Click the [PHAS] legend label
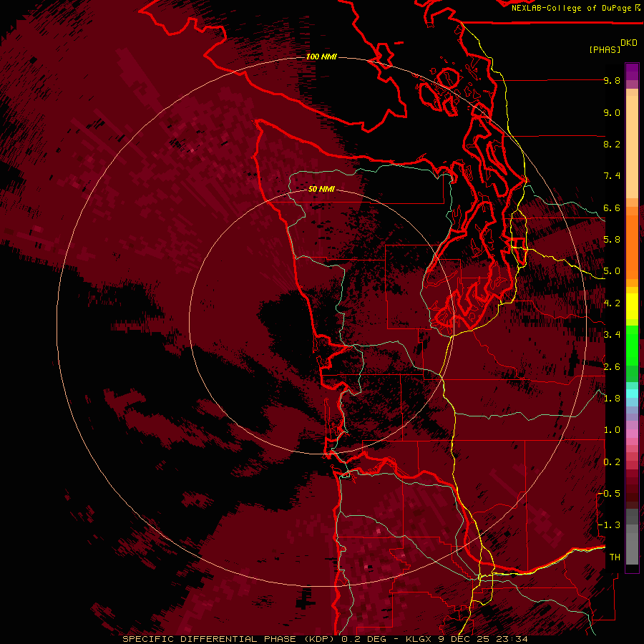This screenshot has width=644, height=644. click(x=605, y=50)
